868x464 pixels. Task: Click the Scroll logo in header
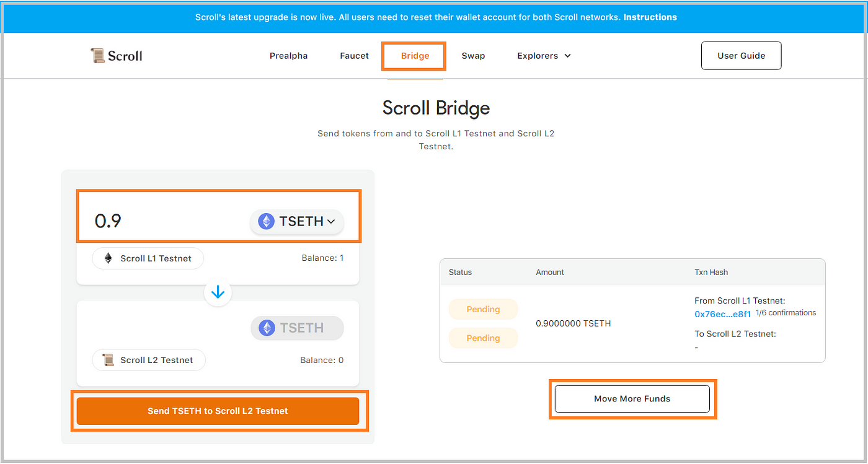[x=117, y=56]
